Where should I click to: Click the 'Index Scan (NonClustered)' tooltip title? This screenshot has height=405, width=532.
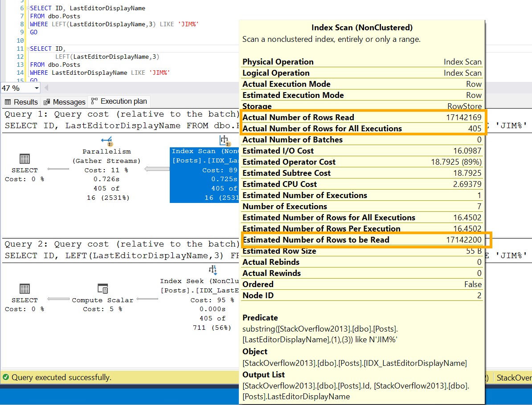pyautogui.click(x=362, y=28)
